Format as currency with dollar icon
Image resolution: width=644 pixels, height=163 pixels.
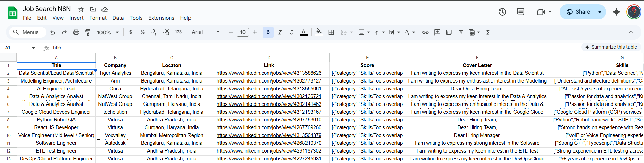tap(131, 32)
